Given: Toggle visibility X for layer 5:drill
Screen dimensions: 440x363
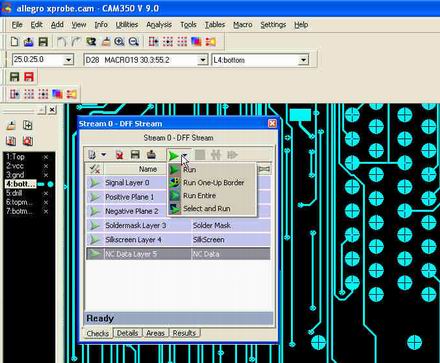Looking at the screenshot, I should (x=46, y=193).
